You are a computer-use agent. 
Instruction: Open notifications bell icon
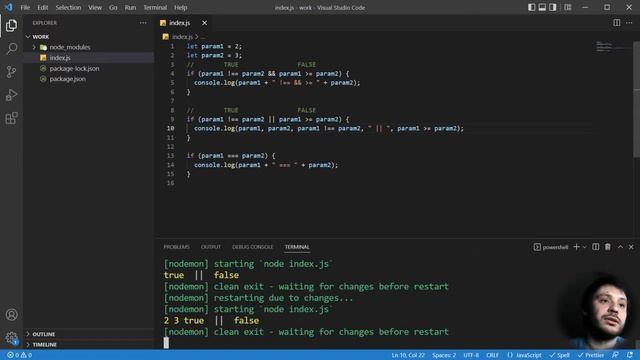(x=630, y=355)
